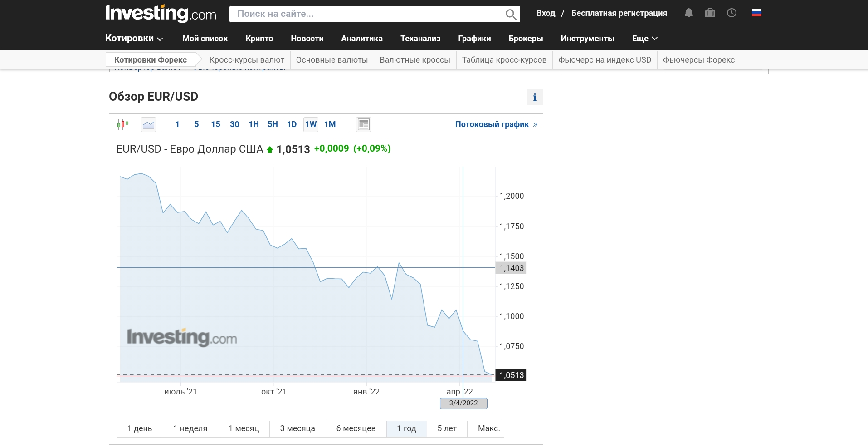Expand the Еще dropdown menu
868x448 pixels.
pyautogui.click(x=644, y=39)
